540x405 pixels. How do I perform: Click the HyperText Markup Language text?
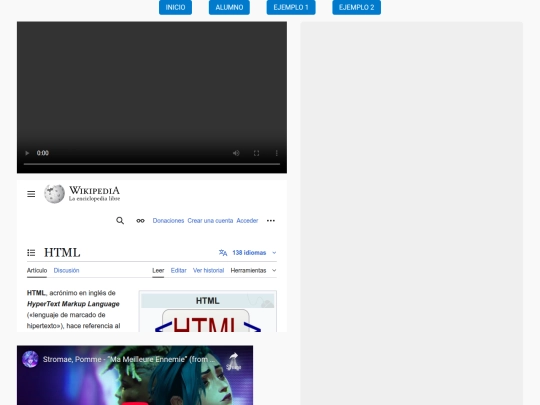tap(73, 304)
